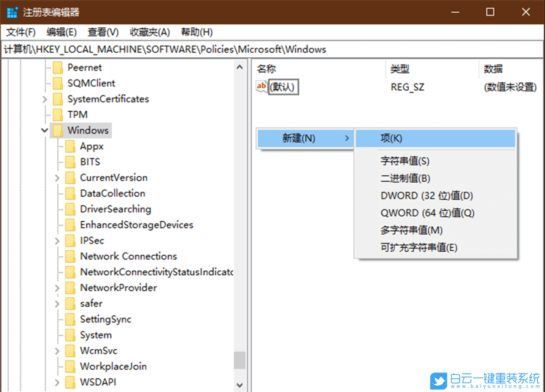Open the 查看(V) menu

pos(103,32)
